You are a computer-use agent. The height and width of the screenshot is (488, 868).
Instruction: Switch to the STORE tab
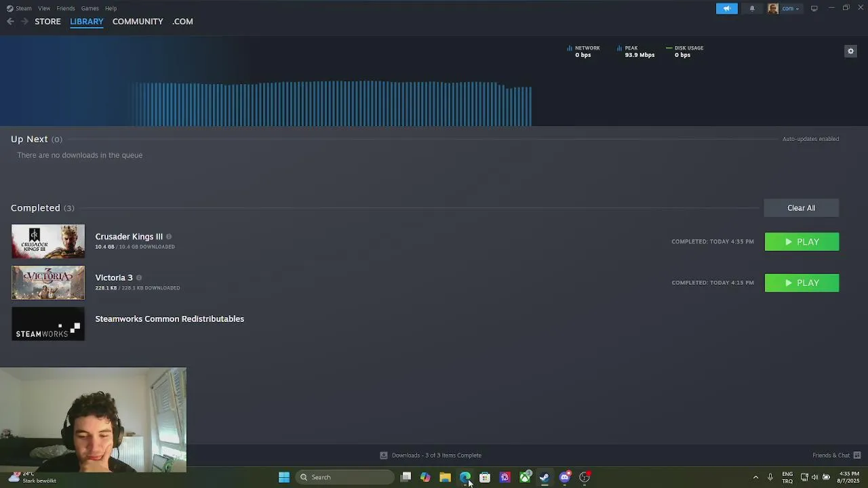47,22
